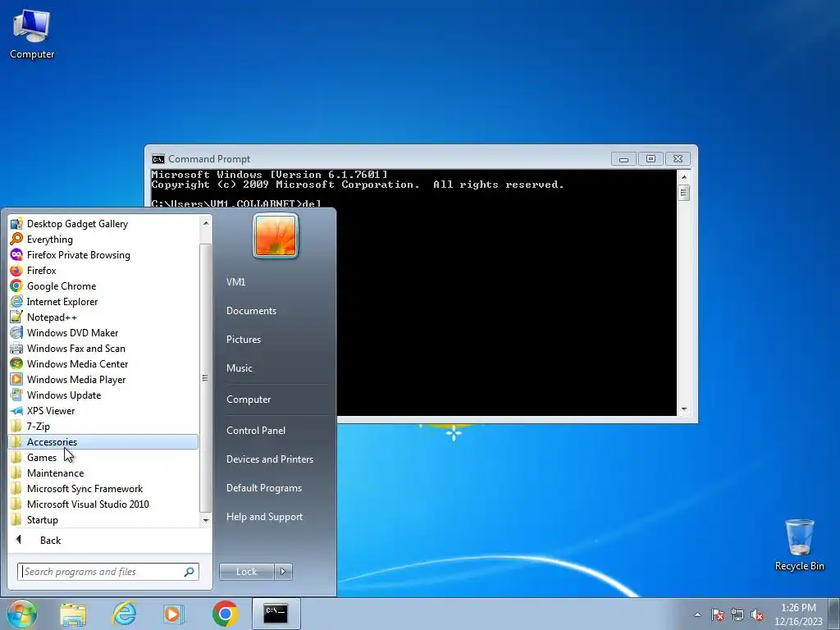Expand the 7-Zip folder

click(103, 426)
